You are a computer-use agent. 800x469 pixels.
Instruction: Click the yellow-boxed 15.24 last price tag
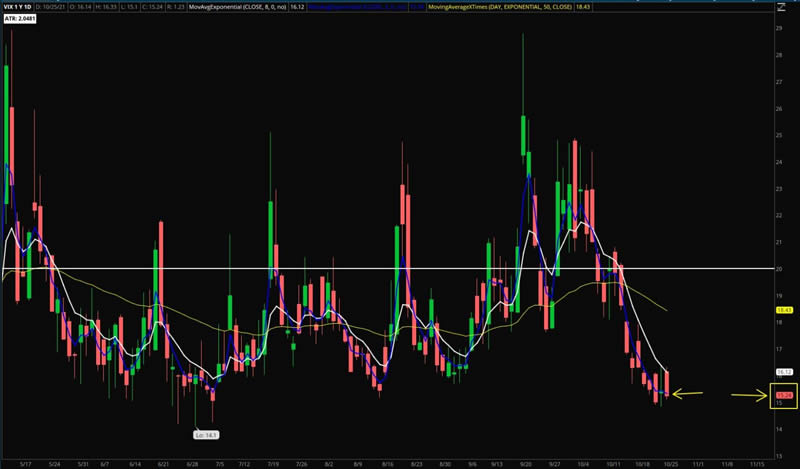[784, 397]
